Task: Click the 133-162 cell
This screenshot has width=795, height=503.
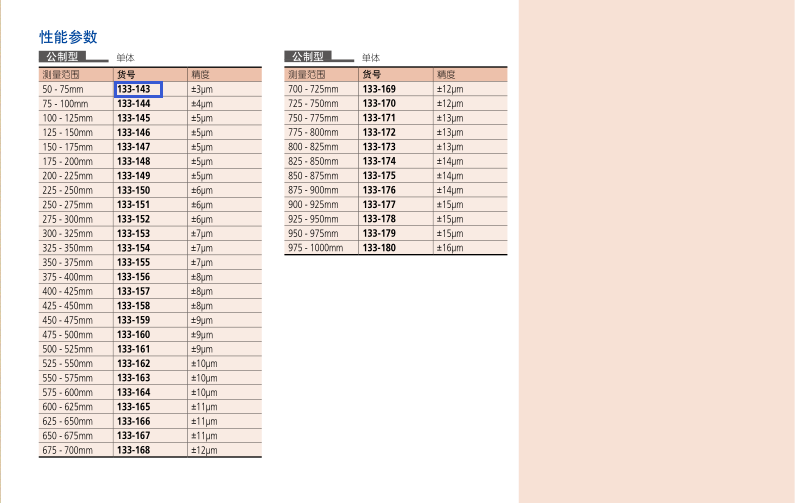Action: tap(133, 364)
